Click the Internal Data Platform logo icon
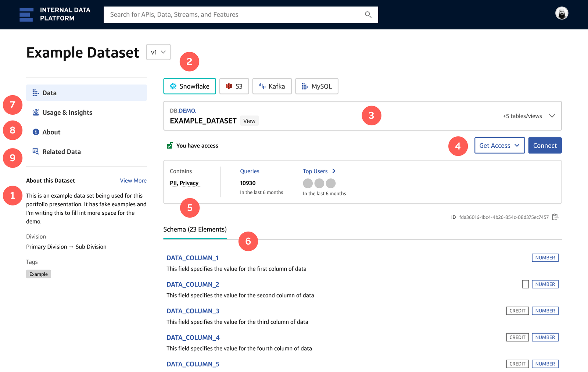The height and width of the screenshot is (372, 588). 26,15
